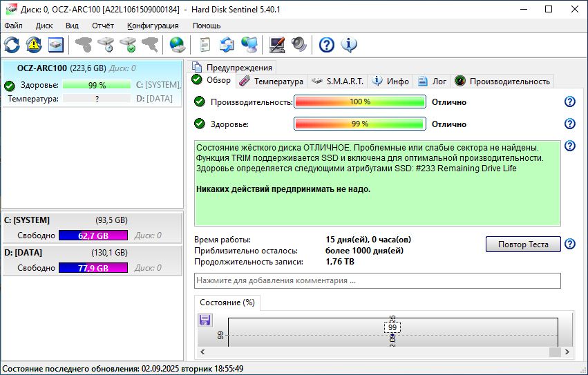The height and width of the screenshot is (375, 588).
Task: Select the Обзор tab
Action: pos(212,80)
